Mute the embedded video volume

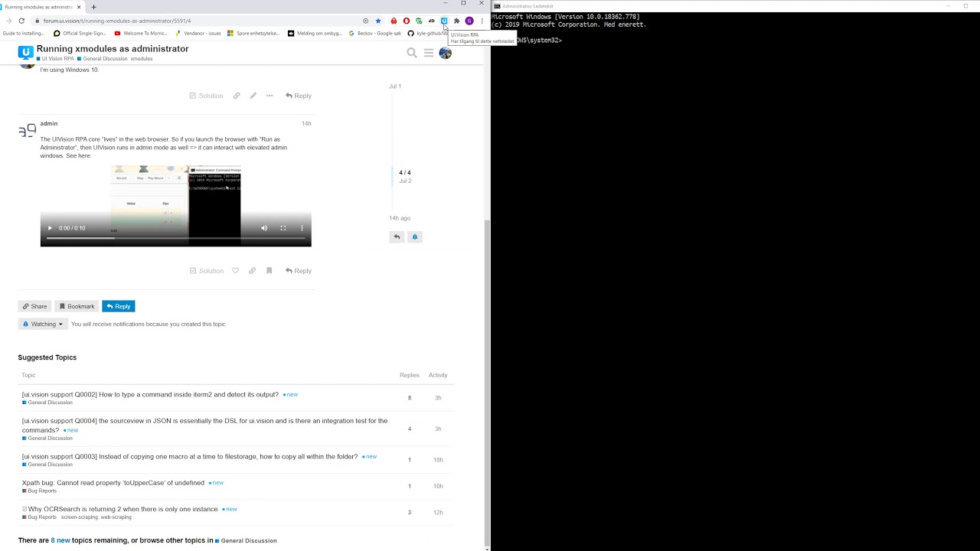[264, 228]
